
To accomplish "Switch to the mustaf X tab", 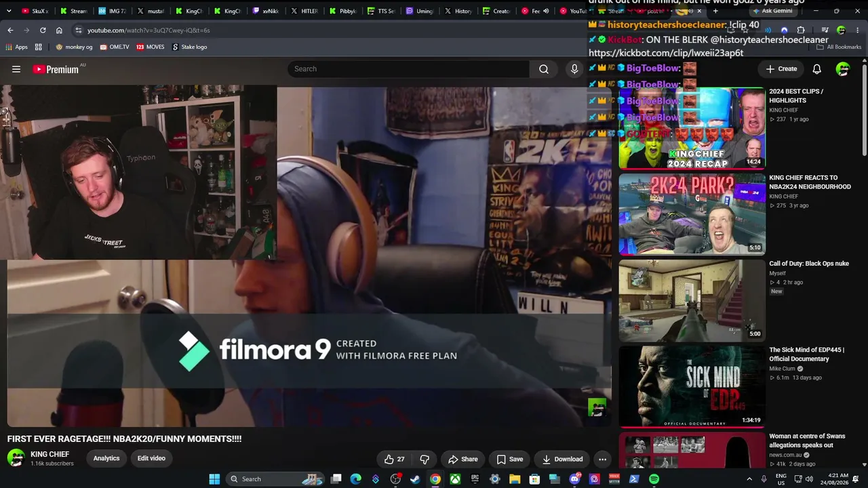I will pyautogui.click(x=151, y=12).
